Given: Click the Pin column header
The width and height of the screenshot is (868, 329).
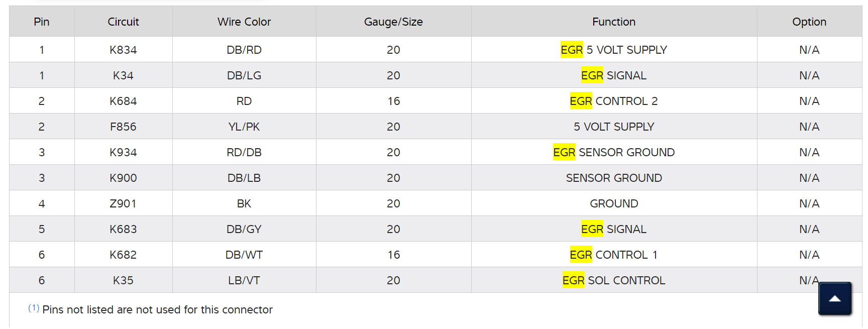Looking at the screenshot, I should (x=42, y=22).
